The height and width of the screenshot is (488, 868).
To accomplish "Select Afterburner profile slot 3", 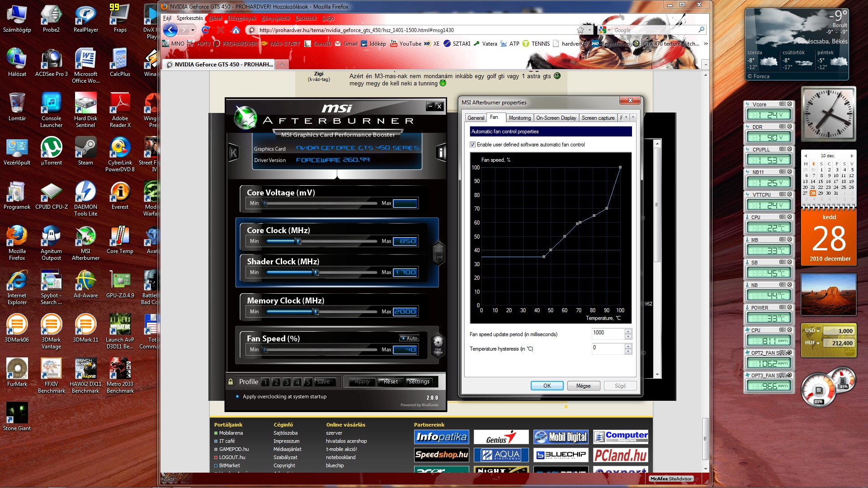I will (287, 382).
